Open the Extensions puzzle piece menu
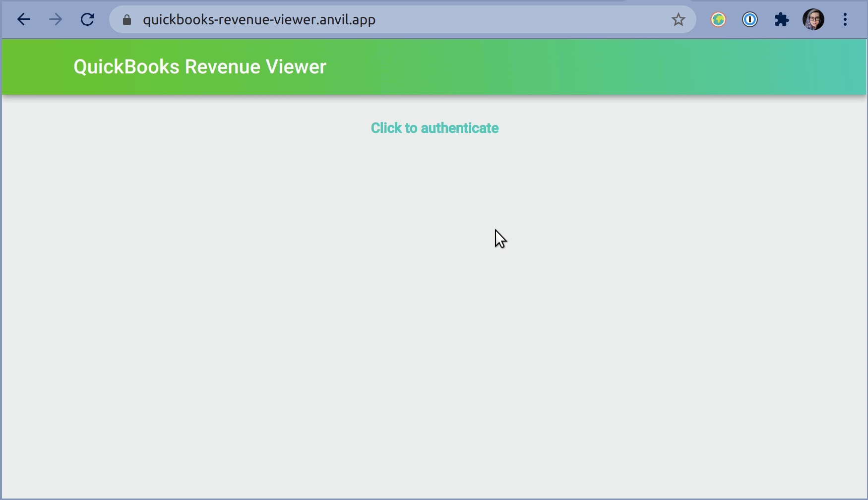This screenshot has width=868, height=500. click(782, 20)
